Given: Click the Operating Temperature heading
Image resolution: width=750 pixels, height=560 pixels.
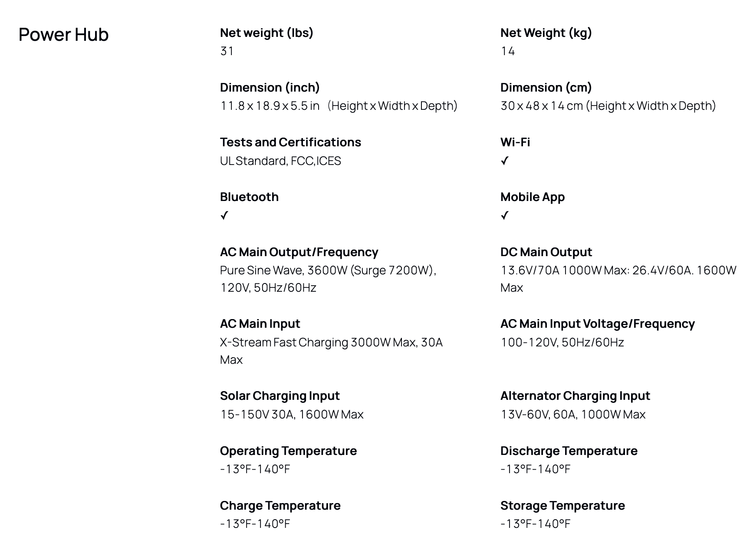Looking at the screenshot, I should tap(288, 451).
